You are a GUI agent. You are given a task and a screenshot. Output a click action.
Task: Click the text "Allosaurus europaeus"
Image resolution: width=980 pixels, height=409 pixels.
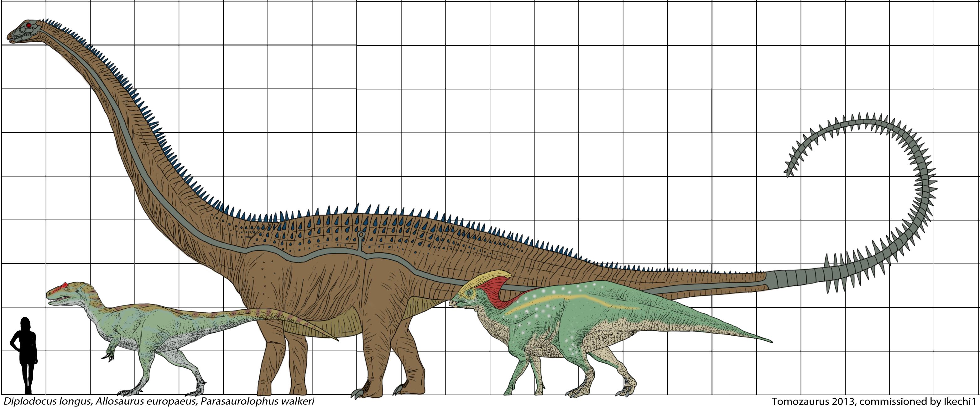click(146, 402)
